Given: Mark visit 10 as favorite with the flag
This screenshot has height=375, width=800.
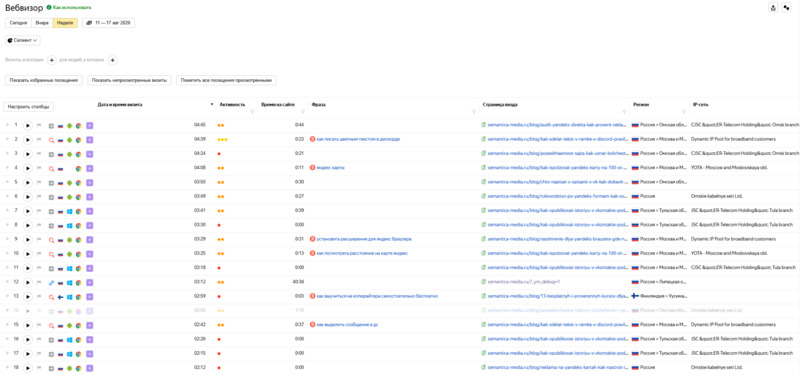Looking at the screenshot, I should 39,254.
